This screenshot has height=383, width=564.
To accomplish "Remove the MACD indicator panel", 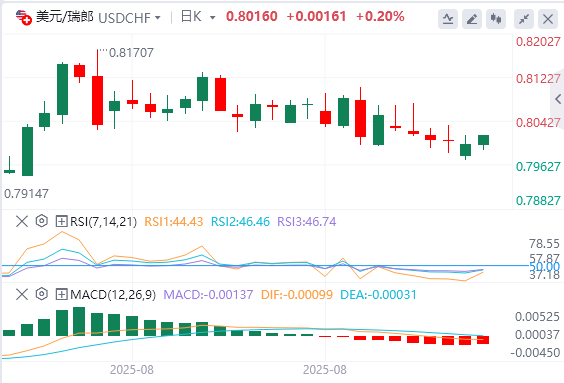I will pyautogui.click(x=22, y=294).
